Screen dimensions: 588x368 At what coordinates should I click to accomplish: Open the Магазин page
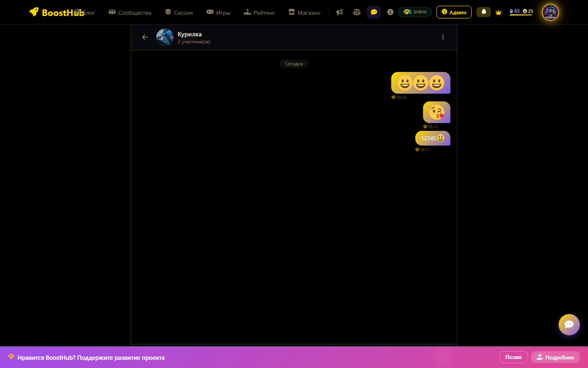click(x=305, y=13)
